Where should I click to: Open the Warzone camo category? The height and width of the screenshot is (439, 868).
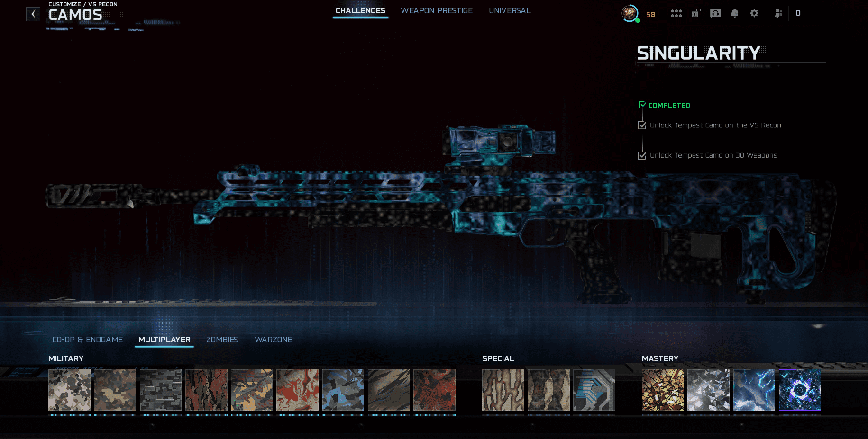point(273,340)
